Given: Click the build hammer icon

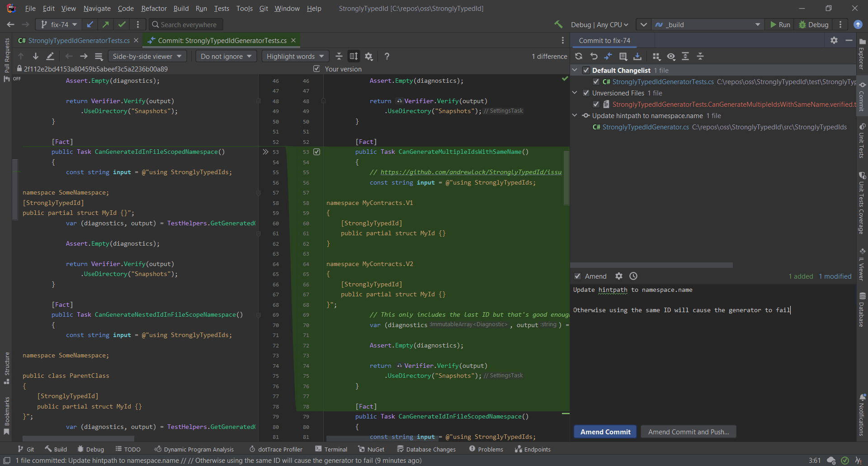Looking at the screenshot, I should click(559, 24).
